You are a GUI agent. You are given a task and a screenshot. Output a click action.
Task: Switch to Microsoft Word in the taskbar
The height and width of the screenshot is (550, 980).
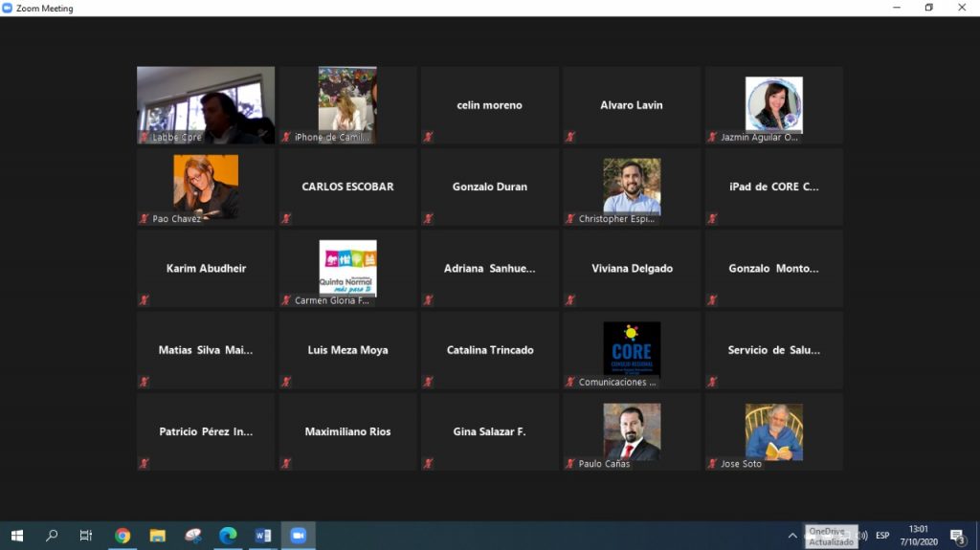point(263,536)
